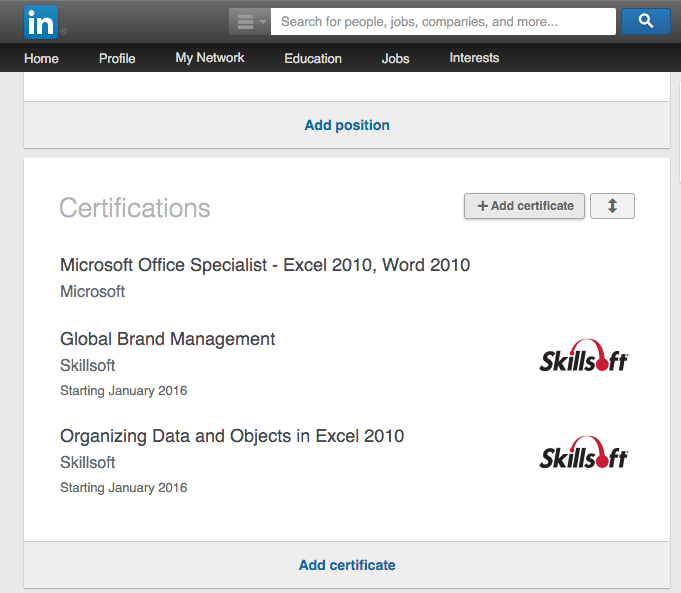Open the Interests menu

[x=474, y=58]
